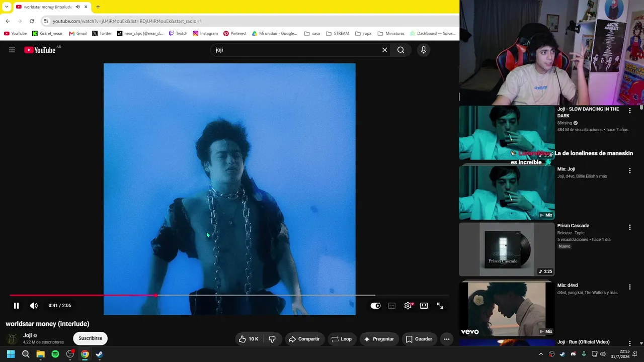Open options for Joji - Run (Official Video)
Screen dimensions: 644x362
629,343
